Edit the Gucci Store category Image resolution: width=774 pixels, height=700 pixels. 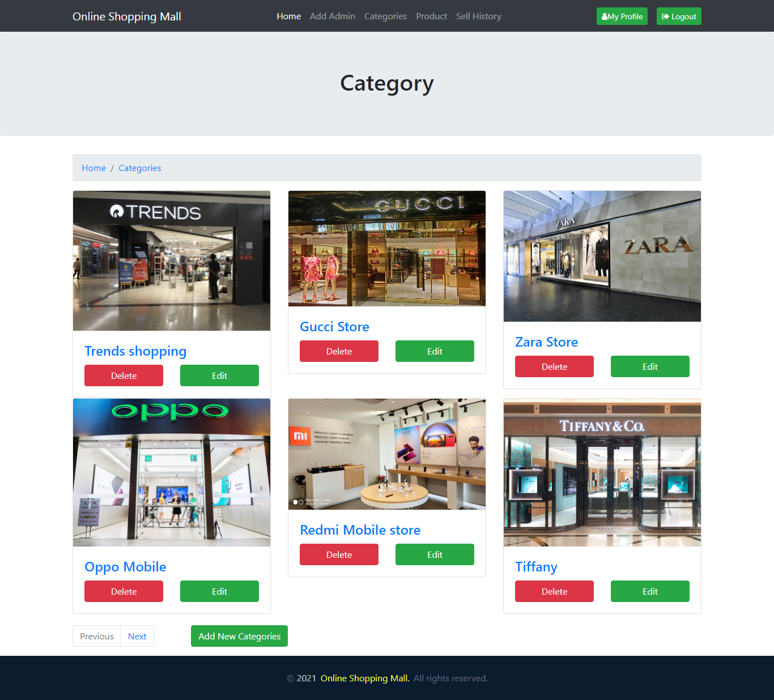tap(435, 351)
